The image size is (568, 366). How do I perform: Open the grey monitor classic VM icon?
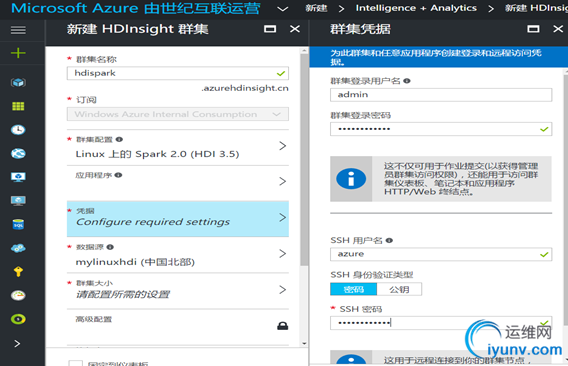tap(18, 200)
